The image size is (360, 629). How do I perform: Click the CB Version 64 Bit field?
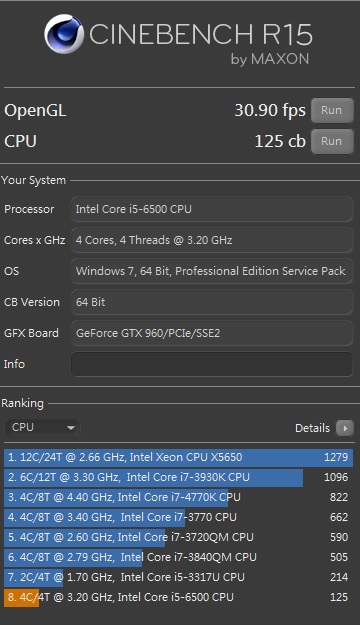pos(212,302)
